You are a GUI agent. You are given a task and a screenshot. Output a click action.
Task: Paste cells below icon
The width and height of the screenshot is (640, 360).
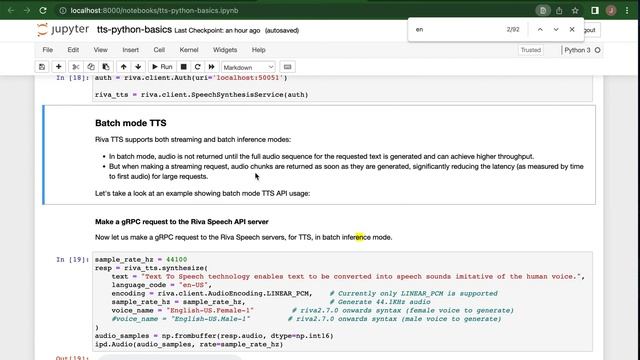coord(106,67)
